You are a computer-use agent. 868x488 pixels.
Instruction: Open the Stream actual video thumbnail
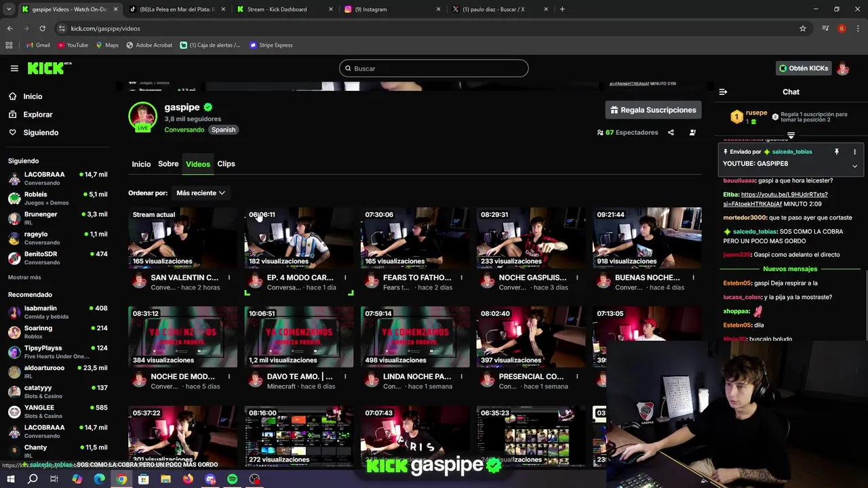(183, 238)
